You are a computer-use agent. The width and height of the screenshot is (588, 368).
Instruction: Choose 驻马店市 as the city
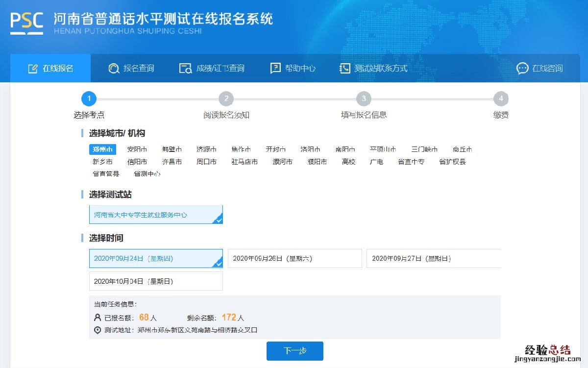(x=245, y=162)
